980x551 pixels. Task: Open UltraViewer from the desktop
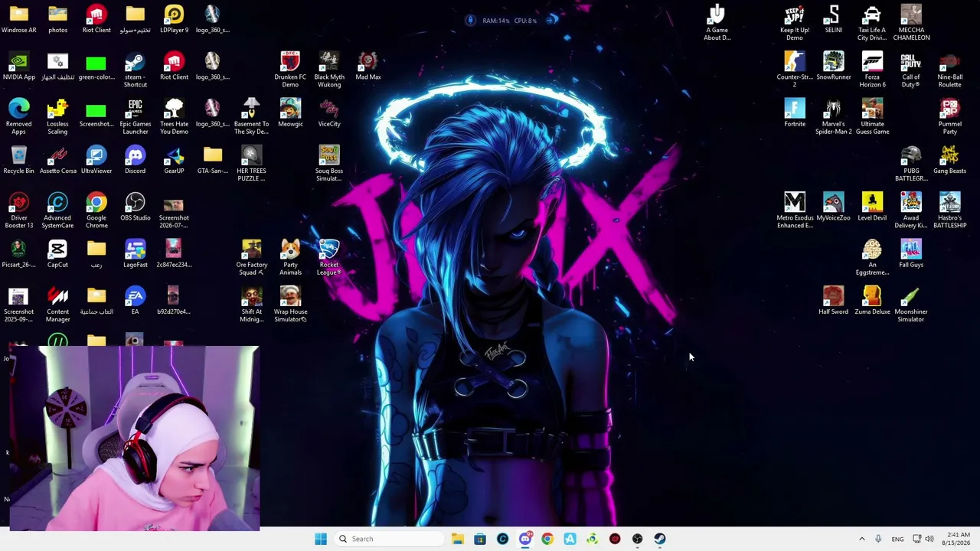pyautogui.click(x=96, y=160)
